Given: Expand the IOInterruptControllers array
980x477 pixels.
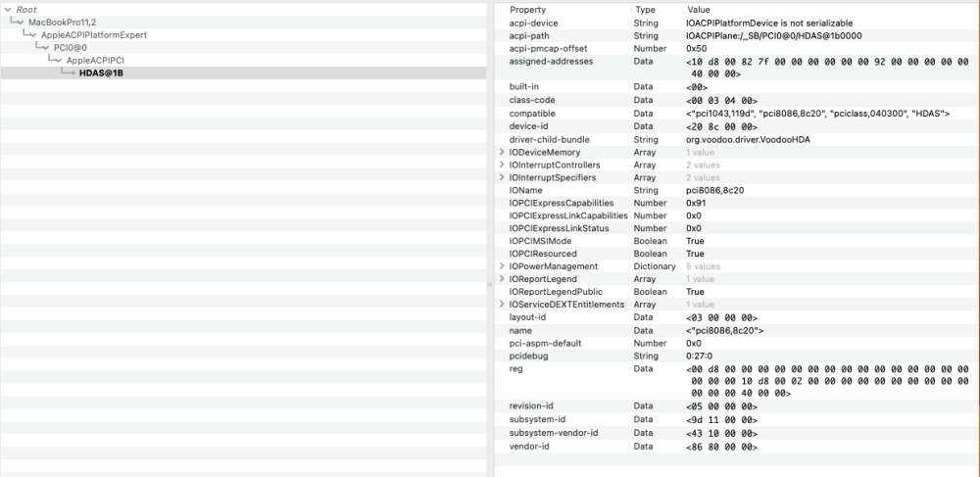Looking at the screenshot, I should [501, 165].
